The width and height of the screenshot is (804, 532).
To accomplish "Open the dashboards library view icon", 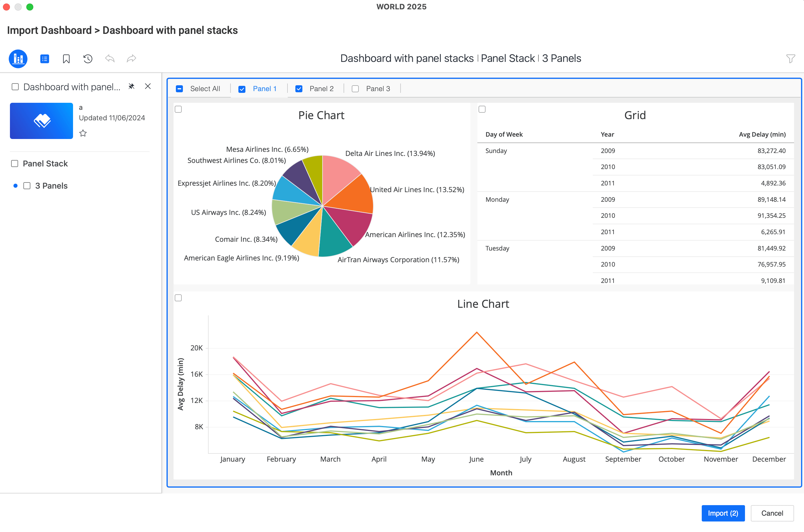I will point(18,58).
